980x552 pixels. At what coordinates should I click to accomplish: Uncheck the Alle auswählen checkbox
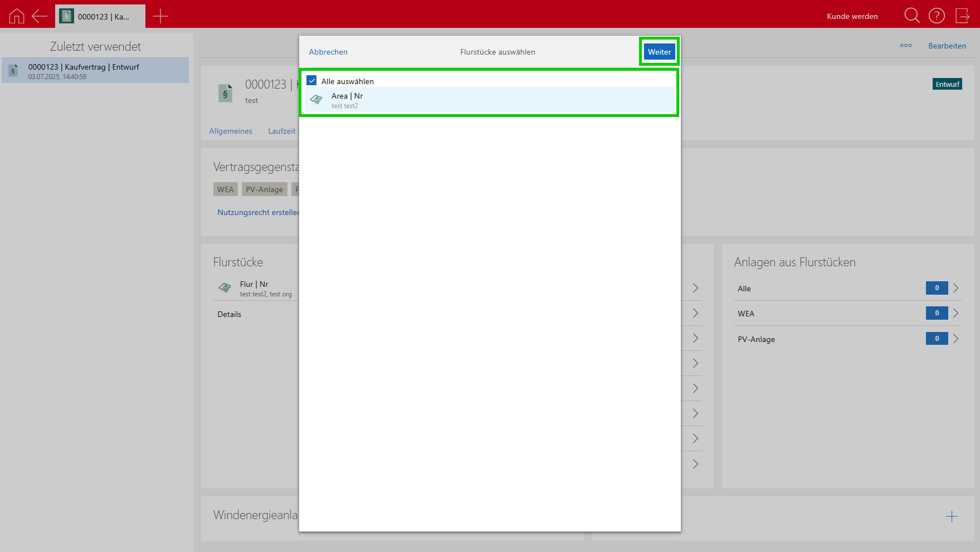coord(312,81)
